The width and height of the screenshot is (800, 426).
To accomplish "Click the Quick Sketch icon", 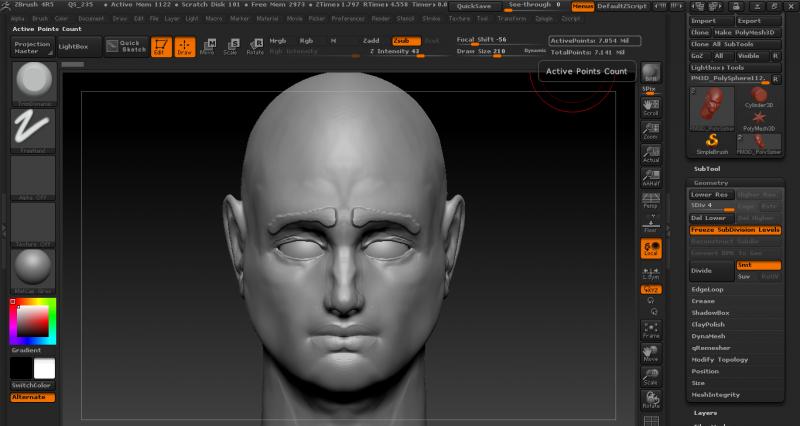I will tap(127, 46).
